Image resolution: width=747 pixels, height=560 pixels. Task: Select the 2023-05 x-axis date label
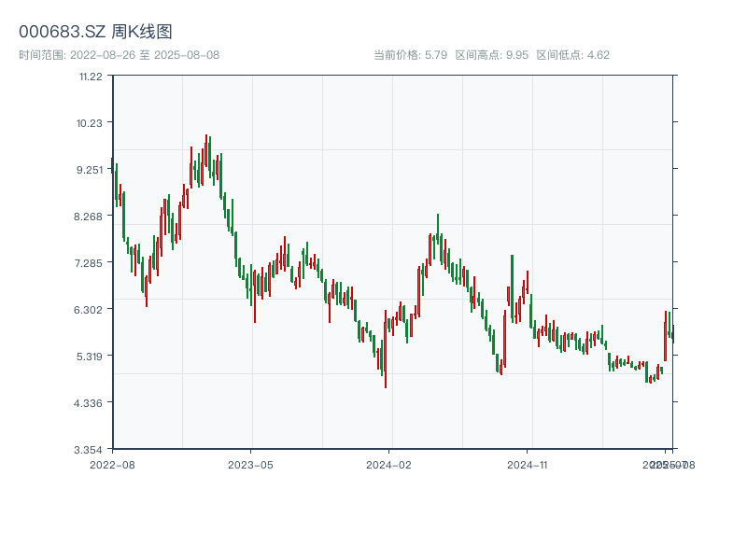(250, 464)
